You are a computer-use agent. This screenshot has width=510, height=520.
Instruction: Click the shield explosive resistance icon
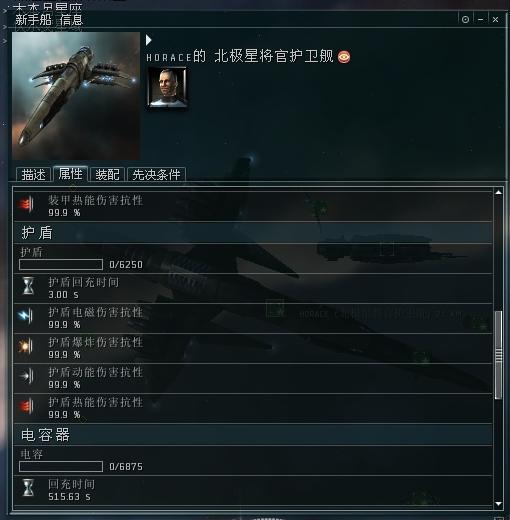26,346
